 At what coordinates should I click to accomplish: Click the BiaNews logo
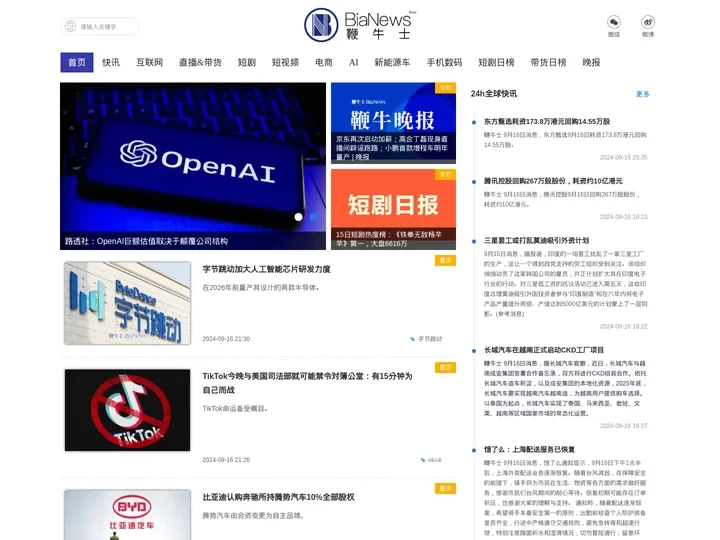click(360, 25)
